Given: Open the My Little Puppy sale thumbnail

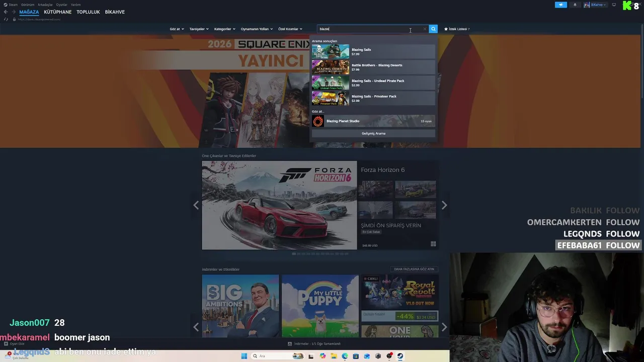Looking at the screenshot, I should [x=320, y=306].
